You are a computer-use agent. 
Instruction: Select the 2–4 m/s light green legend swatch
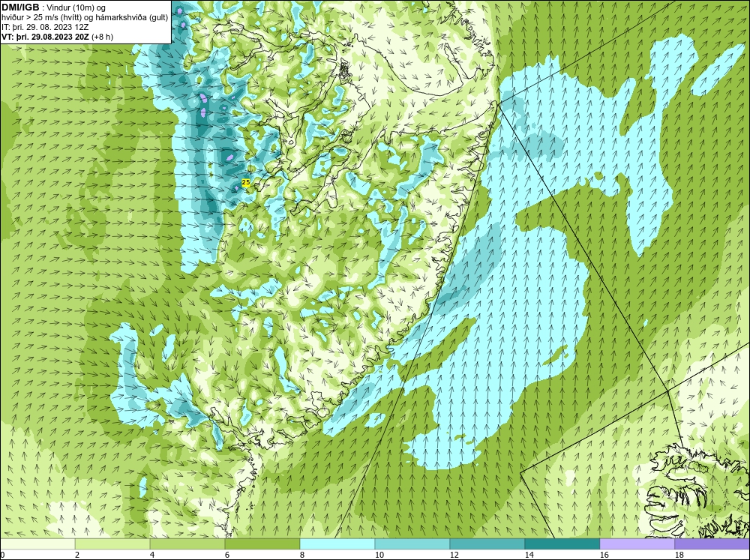[112, 544]
